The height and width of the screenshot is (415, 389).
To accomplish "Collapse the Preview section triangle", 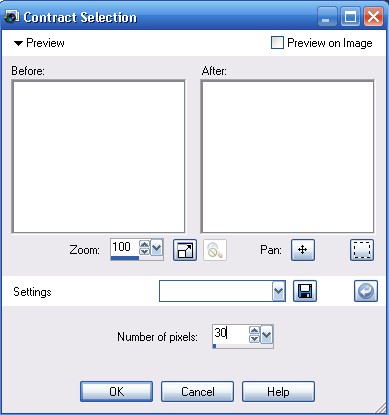I will [x=18, y=43].
